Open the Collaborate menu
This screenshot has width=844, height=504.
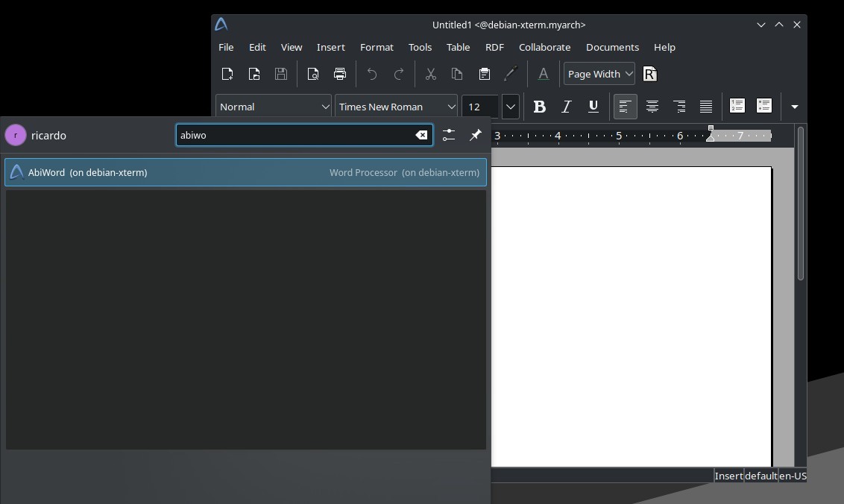click(x=545, y=48)
